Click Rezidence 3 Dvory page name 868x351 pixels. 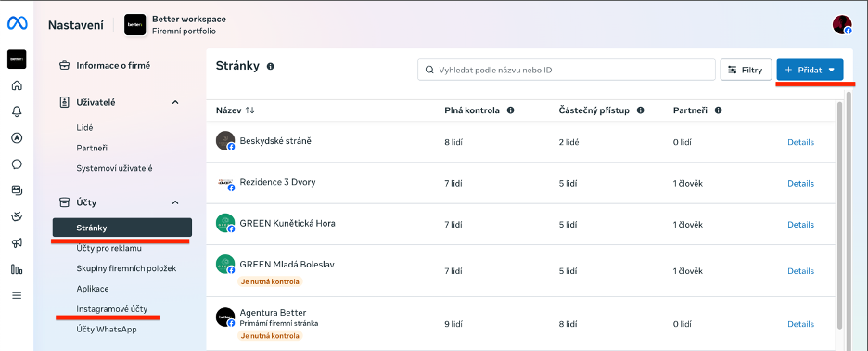point(277,182)
